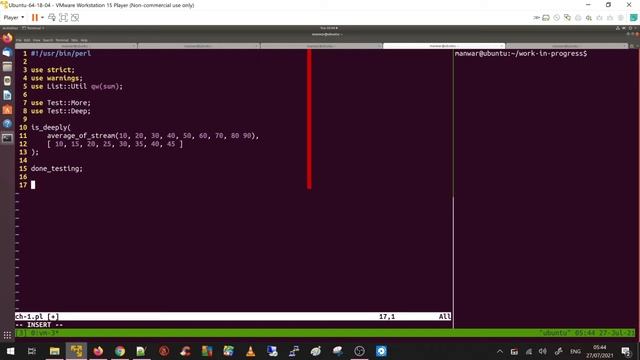Launch Firefox from the Ubuntu dock
This screenshot has width=640, height=360.
(7, 38)
